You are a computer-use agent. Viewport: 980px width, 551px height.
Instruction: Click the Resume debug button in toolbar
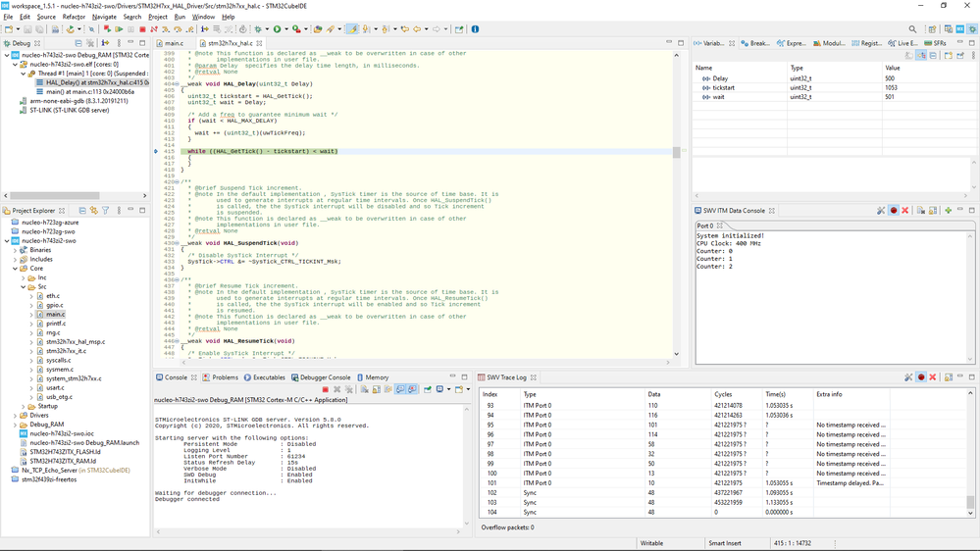click(x=119, y=29)
